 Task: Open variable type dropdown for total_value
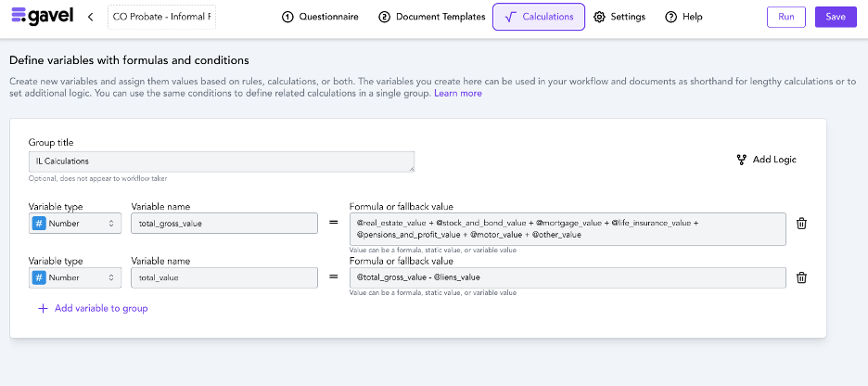[74, 277]
